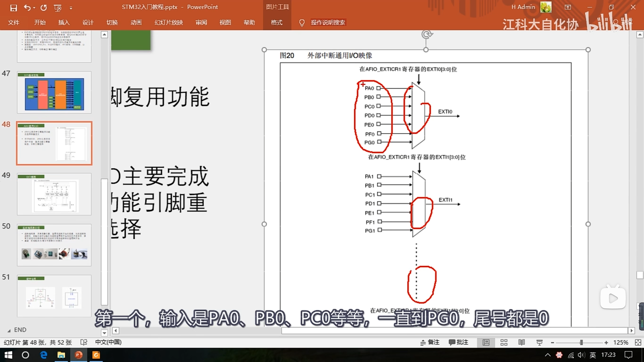Click Slideshow view icon in status bar
Screen dimensions: 644x362
click(x=539, y=342)
